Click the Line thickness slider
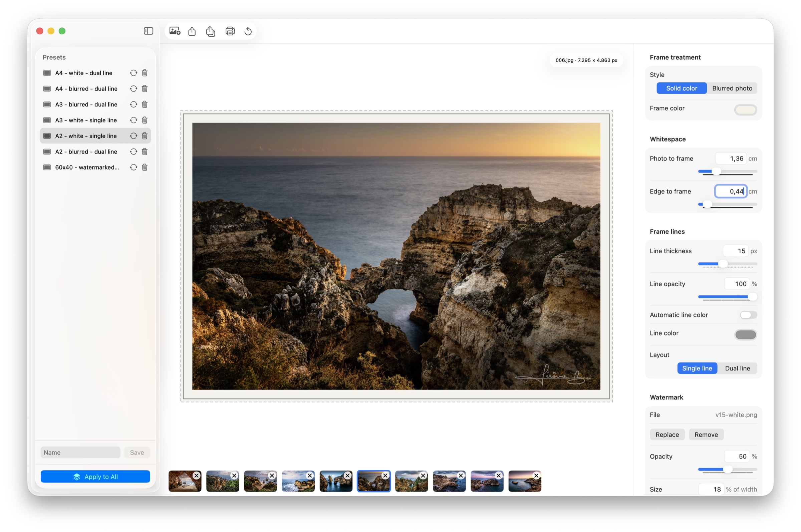Viewport: 801px width, 532px height. [x=727, y=264]
